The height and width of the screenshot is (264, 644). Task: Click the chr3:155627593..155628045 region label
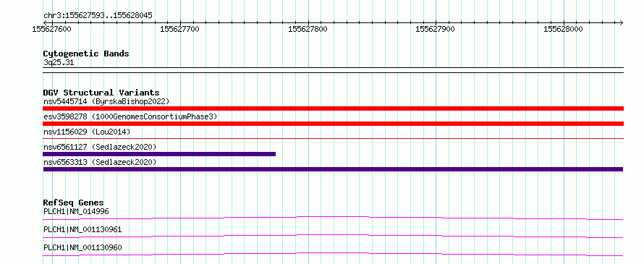(x=98, y=16)
